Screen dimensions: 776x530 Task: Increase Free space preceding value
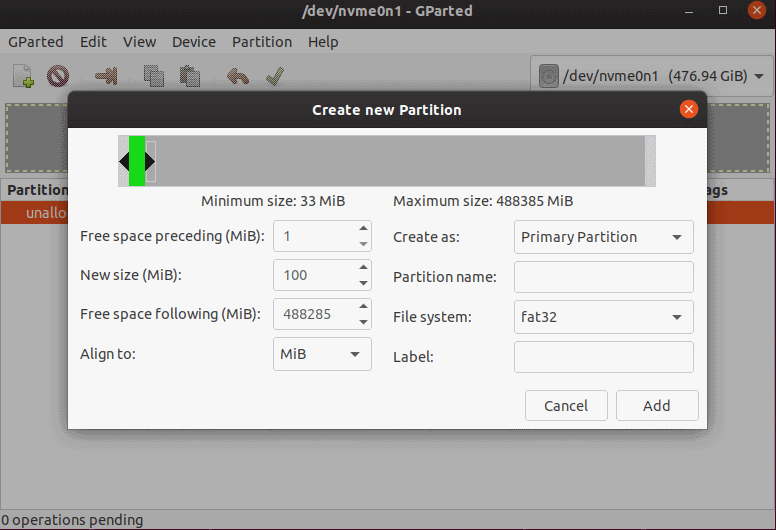point(363,228)
